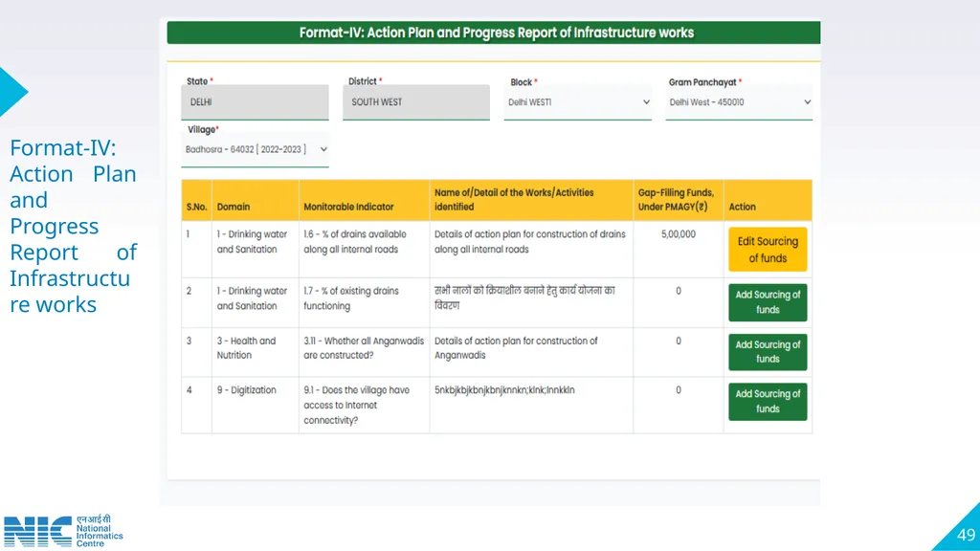The height and width of the screenshot is (551, 980).
Task: Click 'Details of action plan for construction of Anganwadis'
Action: pyautogui.click(x=516, y=348)
